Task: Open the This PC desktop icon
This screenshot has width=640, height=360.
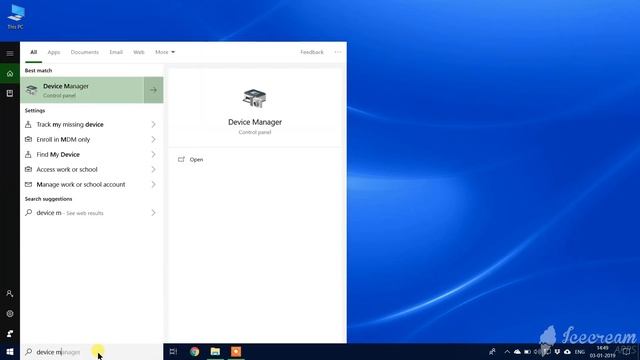Action: click(x=16, y=17)
